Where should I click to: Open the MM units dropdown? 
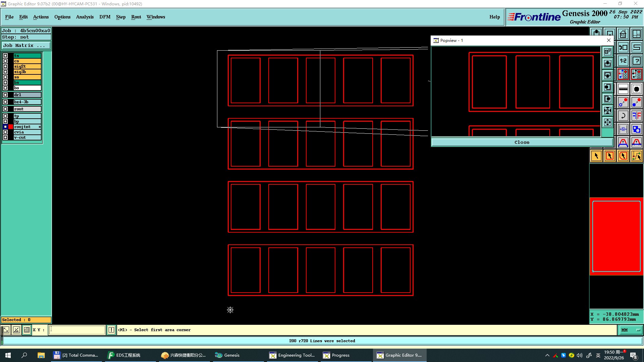pos(630,330)
